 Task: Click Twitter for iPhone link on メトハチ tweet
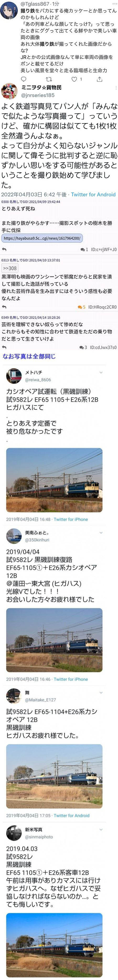coord(71,519)
